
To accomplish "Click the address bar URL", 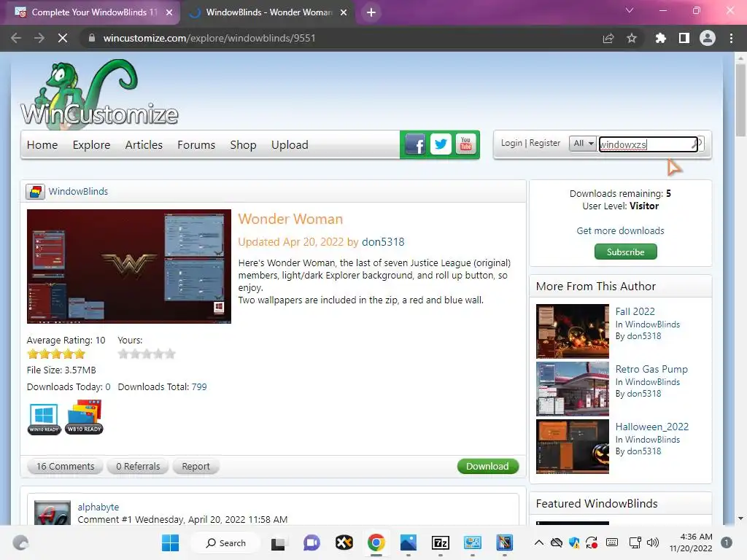I will (x=209, y=38).
